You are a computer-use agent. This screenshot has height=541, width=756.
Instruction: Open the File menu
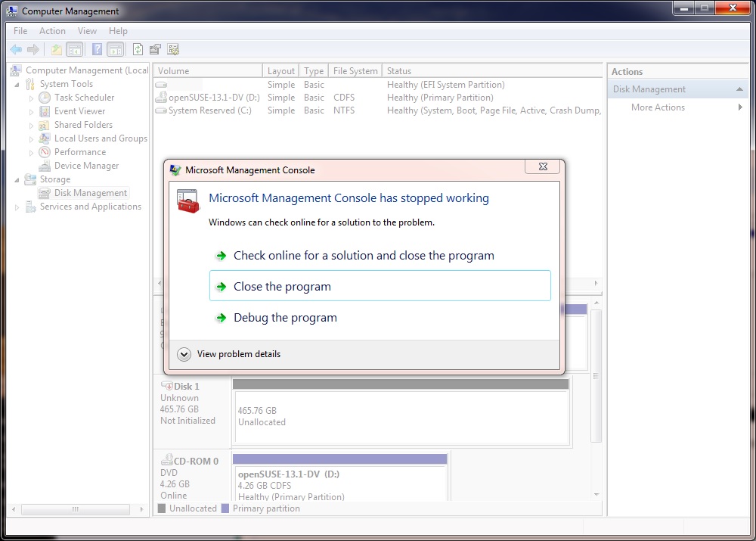(x=20, y=31)
